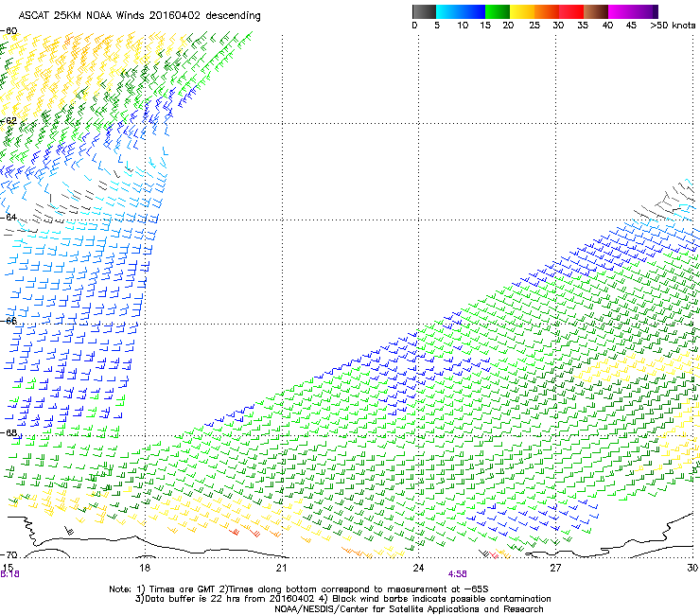Click the cyan-to-blue 5-15 knots legend gradient

click(461, 11)
